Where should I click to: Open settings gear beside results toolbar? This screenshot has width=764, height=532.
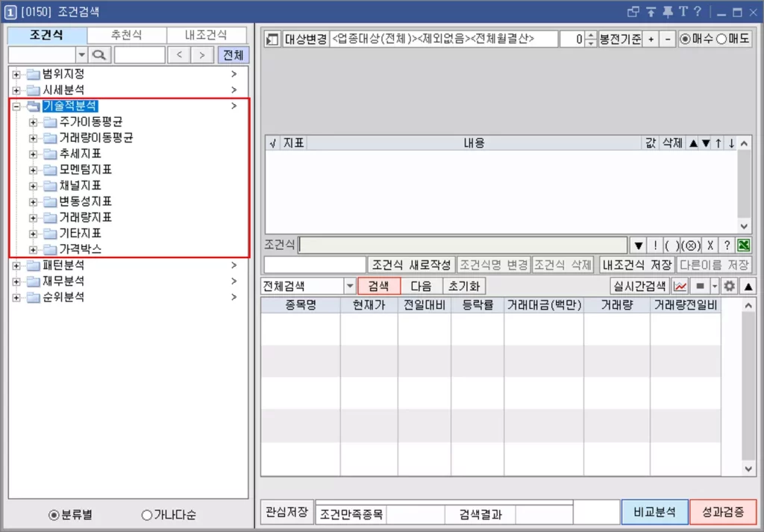click(729, 286)
